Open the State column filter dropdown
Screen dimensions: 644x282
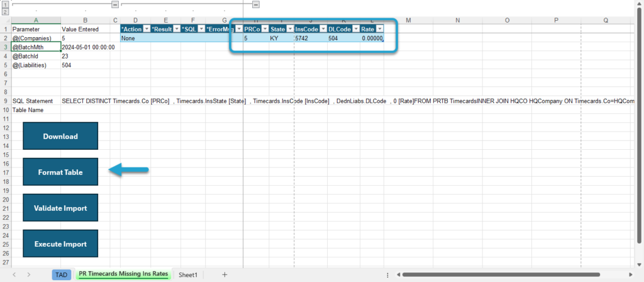[291, 29]
